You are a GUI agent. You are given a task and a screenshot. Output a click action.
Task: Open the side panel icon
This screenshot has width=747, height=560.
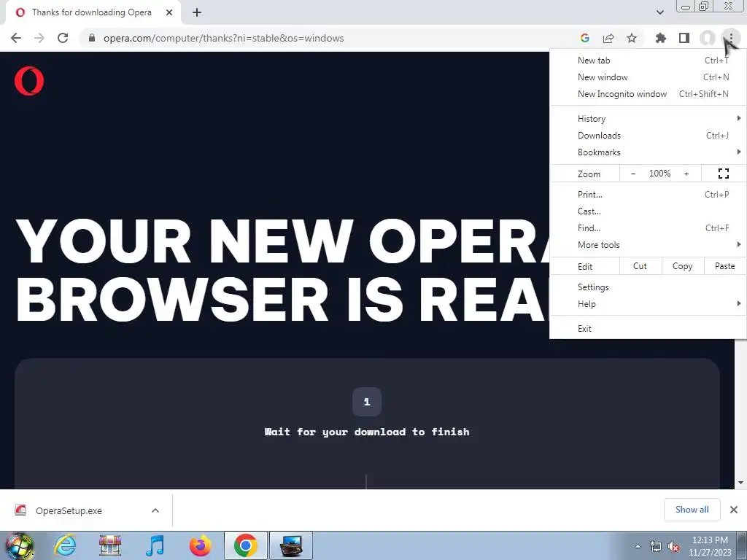[684, 38]
